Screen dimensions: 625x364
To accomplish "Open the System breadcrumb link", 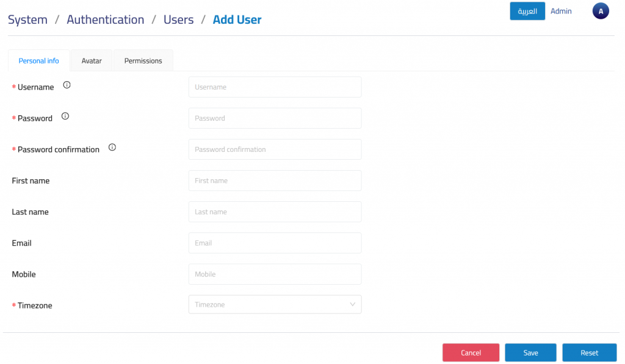I will pos(27,20).
